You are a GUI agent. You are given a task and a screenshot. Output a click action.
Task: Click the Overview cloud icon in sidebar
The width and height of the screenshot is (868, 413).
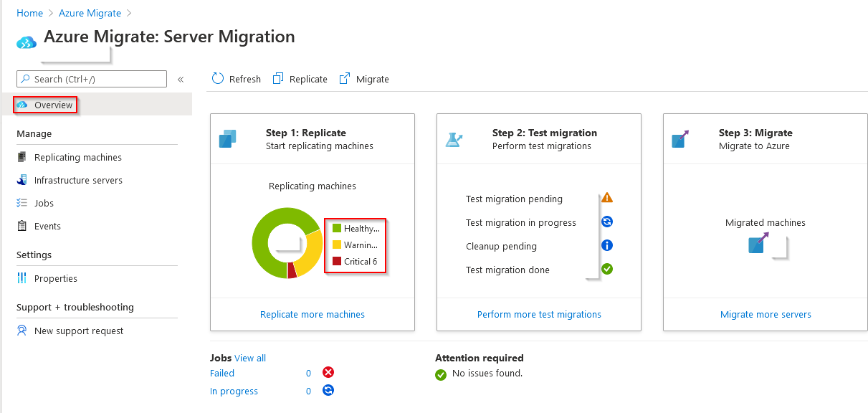(x=22, y=105)
